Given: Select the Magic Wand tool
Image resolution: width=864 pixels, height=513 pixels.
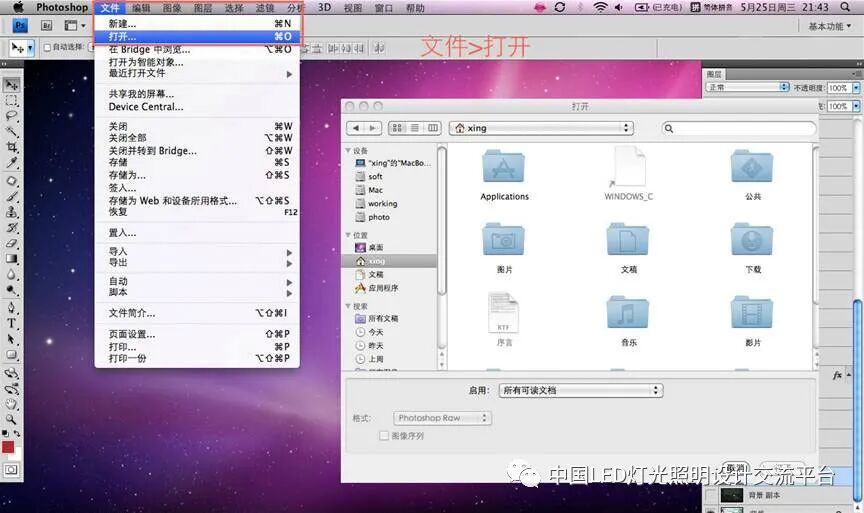Looking at the screenshot, I should [12, 132].
